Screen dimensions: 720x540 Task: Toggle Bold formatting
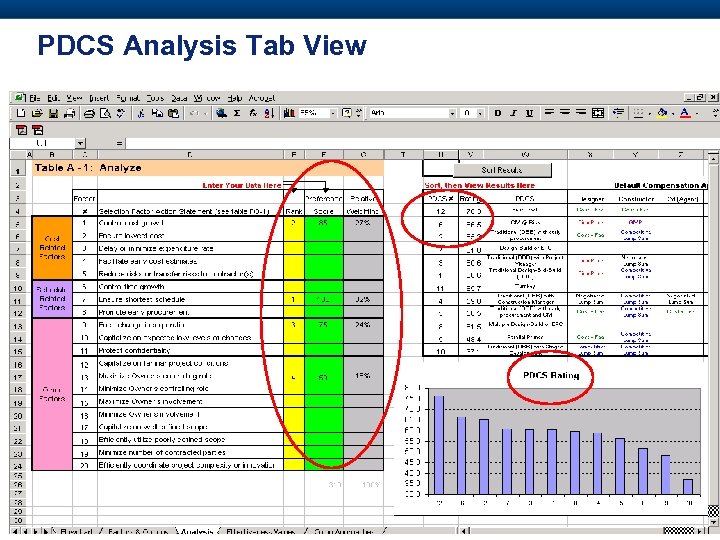[x=498, y=113]
